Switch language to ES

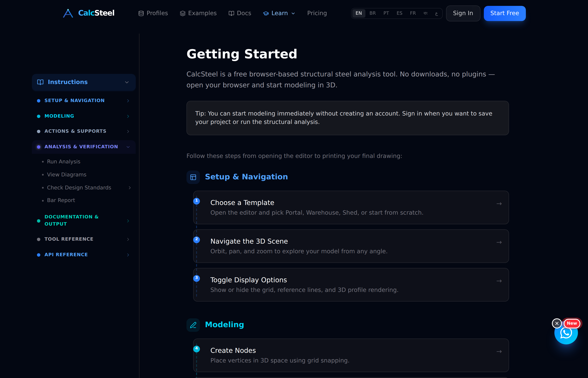pyautogui.click(x=399, y=13)
